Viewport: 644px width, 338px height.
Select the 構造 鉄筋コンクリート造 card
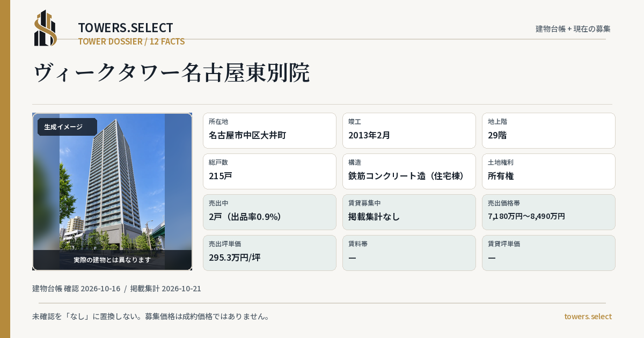(x=409, y=171)
